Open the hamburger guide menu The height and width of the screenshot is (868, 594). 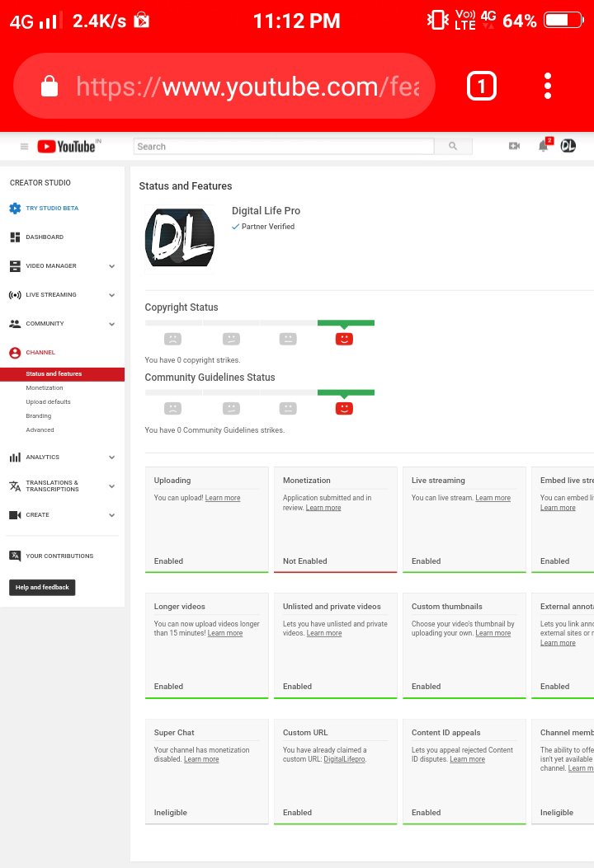pos(25,147)
